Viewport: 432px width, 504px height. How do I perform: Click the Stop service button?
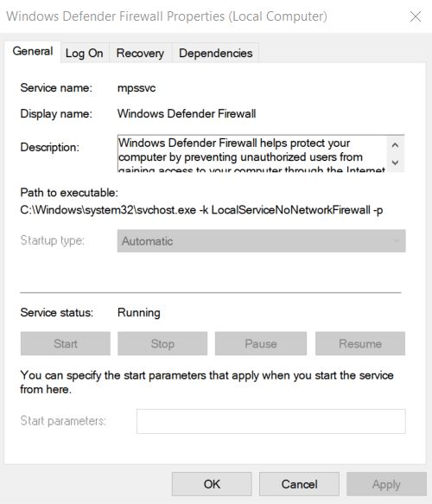tap(162, 343)
